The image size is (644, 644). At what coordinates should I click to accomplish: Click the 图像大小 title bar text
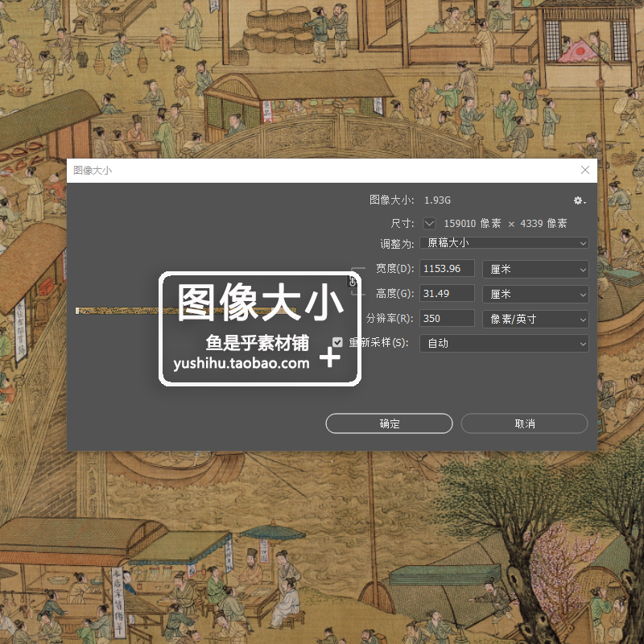[93, 171]
